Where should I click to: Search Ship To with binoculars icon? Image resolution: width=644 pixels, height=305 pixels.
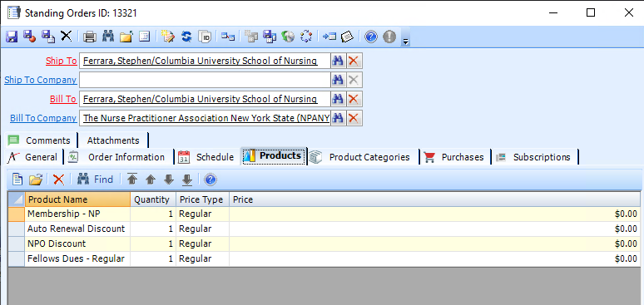[338, 61]
